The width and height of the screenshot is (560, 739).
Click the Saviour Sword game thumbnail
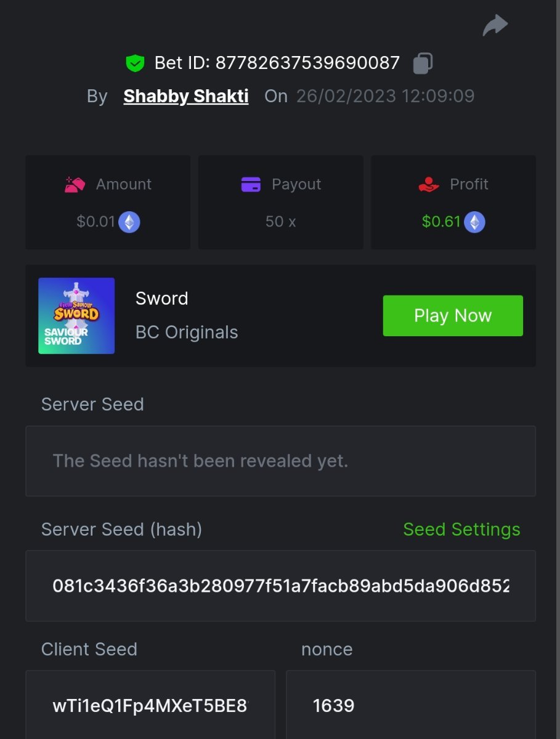pyautogui.click(x=76, y=316)
